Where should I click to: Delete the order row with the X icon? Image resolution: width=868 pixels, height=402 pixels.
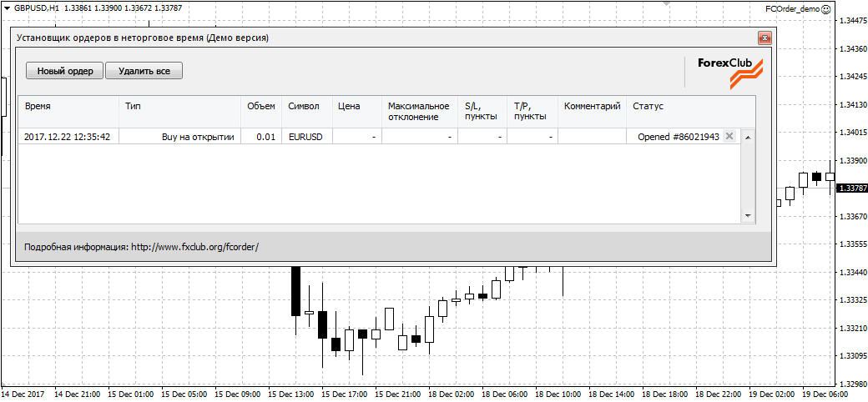tap(729, 137)
